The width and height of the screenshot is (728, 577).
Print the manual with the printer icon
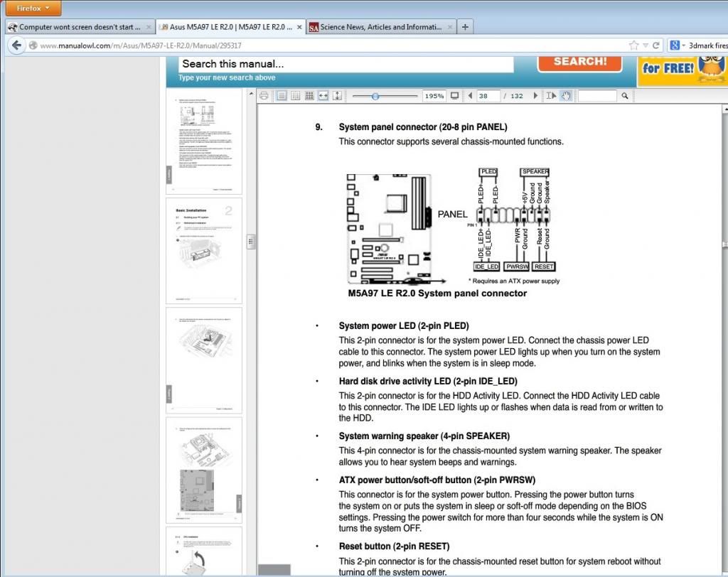[264, 96]
